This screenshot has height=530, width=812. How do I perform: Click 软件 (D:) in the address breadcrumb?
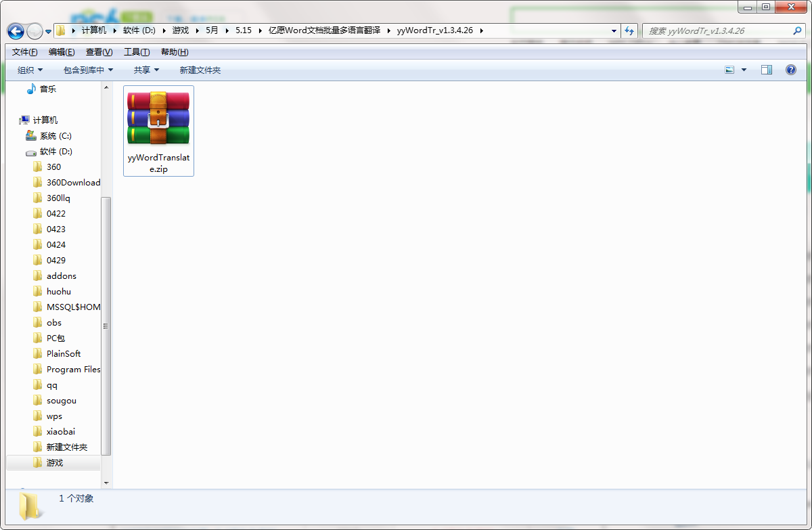tap(139, 31)
